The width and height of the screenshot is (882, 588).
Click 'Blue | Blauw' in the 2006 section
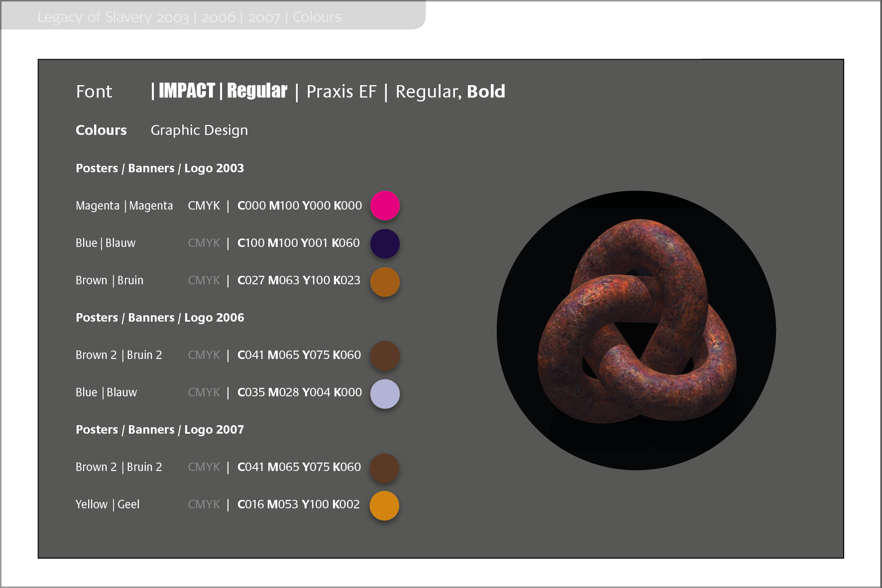(x=106, y=392)
